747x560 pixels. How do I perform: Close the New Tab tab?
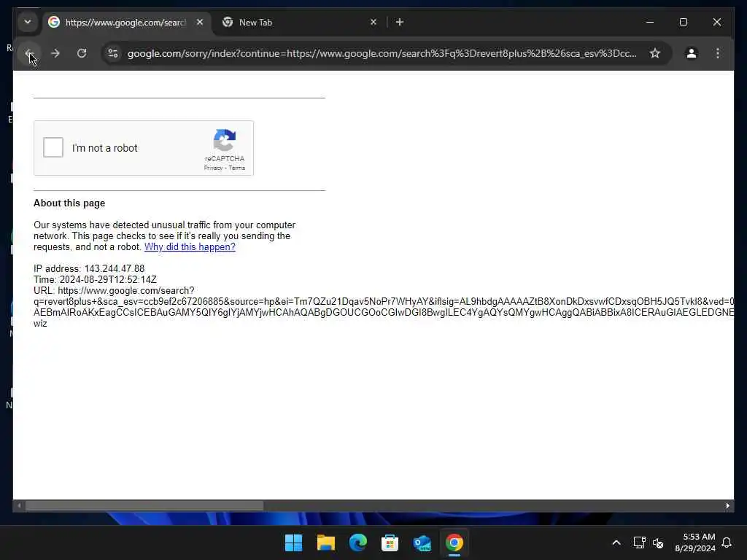point(373,22)
